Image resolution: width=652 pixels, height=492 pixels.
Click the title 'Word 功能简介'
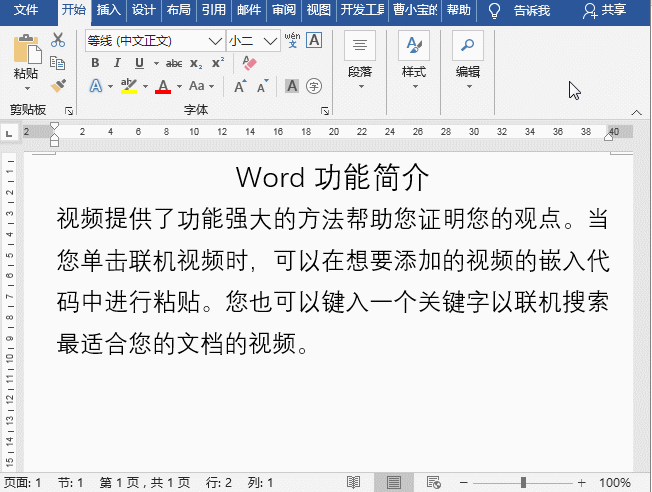[x=332, y=178]
